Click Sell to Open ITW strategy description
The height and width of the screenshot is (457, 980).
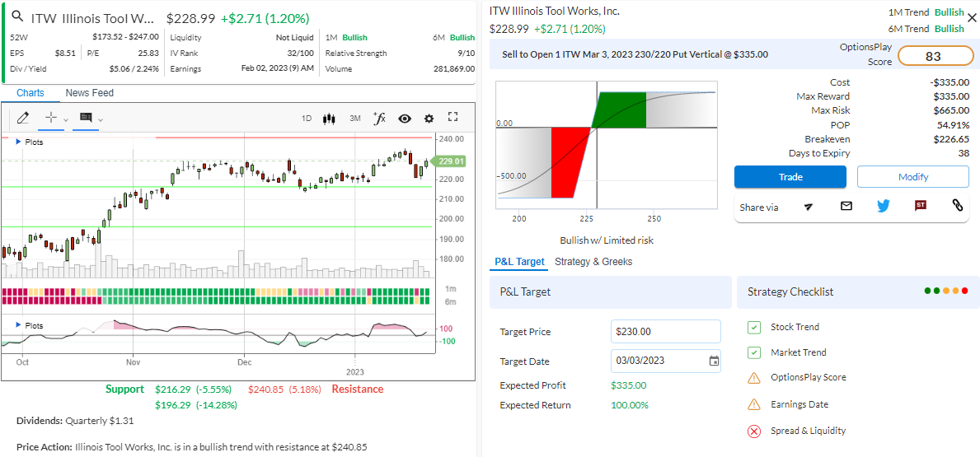[x=635, y=54]
